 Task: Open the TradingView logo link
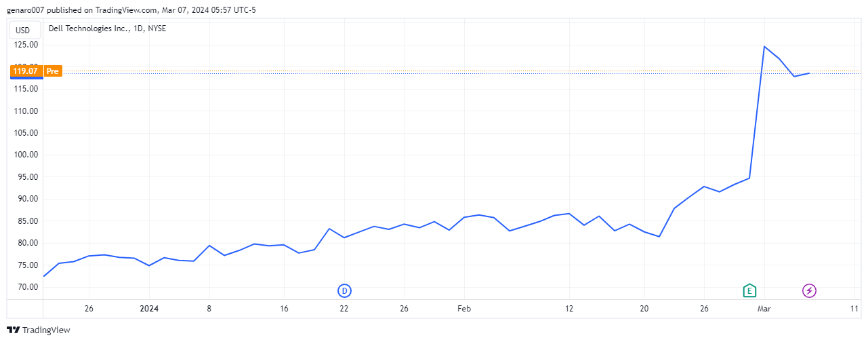tap(39, 330)
